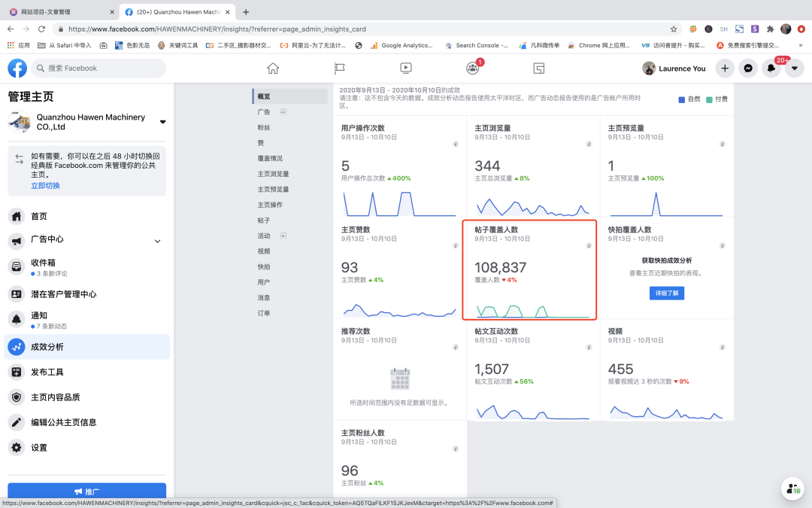The width and height of the screenshot is (812, 508).
Task: Open the Google Analytics bookmark
Action: tap(401, 46)
